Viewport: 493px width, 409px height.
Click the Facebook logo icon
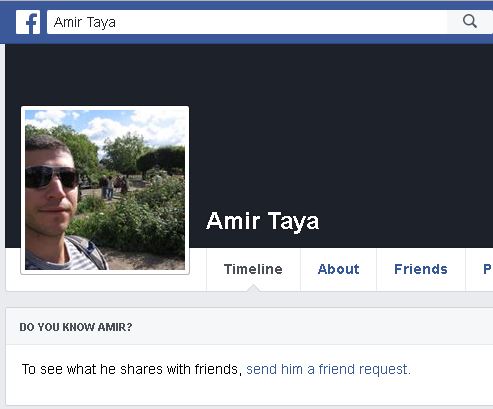(28, 22)
